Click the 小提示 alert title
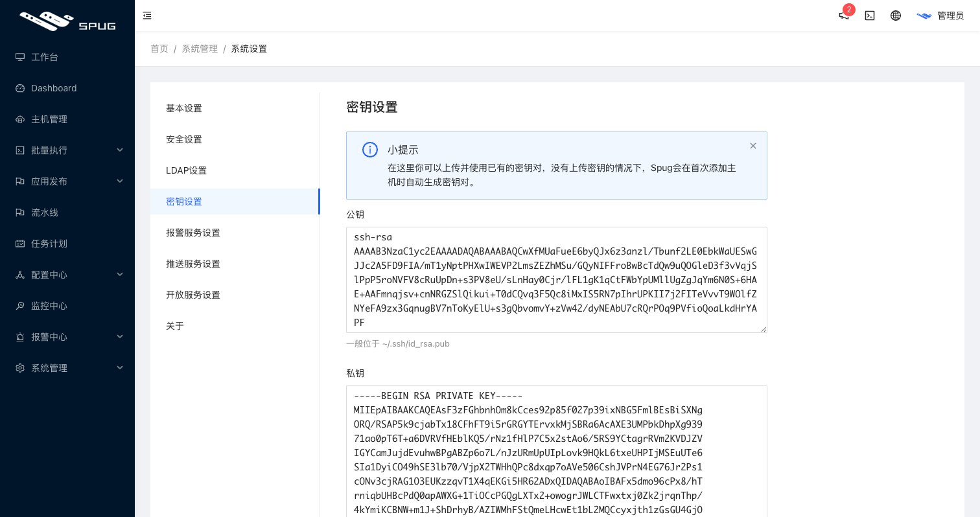Image resolution: width=980 pixels, height=517 pixels. click(x=403, y=150)
